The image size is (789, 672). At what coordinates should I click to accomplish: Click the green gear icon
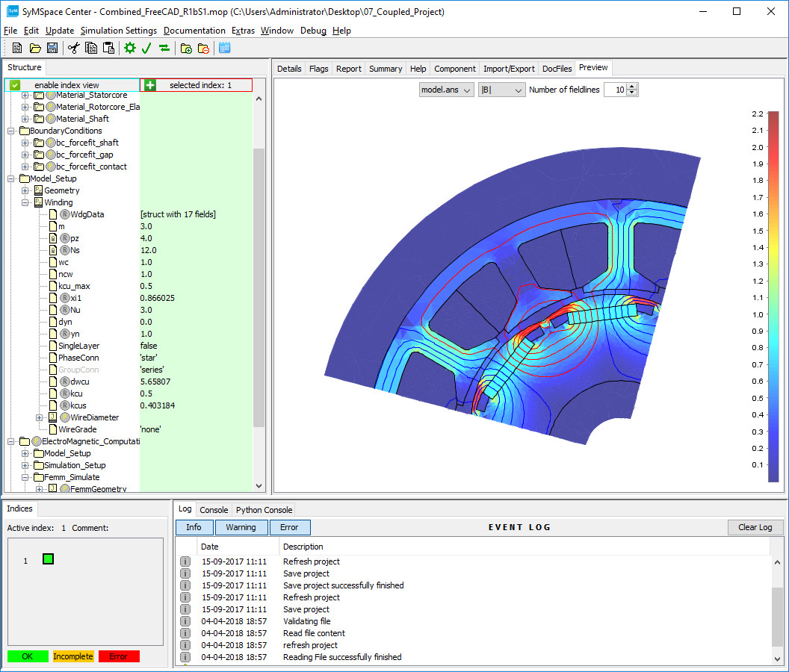[130, 48]
